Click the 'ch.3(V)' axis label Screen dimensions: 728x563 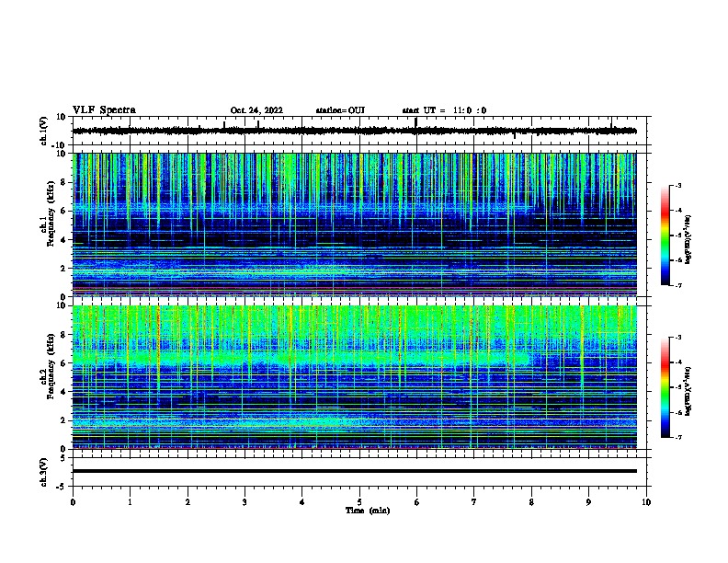coord(44,472)
